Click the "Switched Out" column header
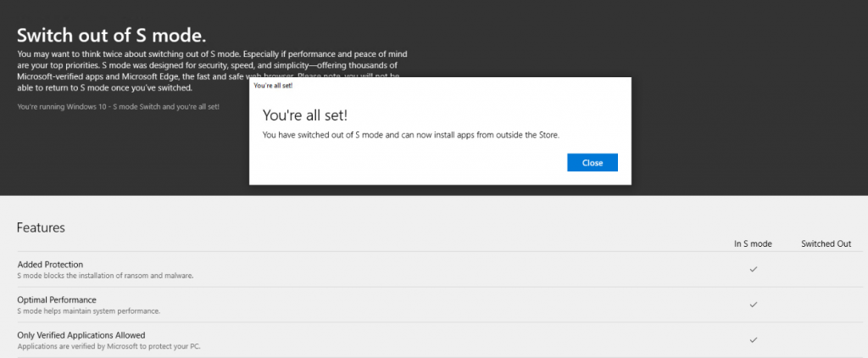This screenshot has height=358, width=868. click(x=826, y=243)
